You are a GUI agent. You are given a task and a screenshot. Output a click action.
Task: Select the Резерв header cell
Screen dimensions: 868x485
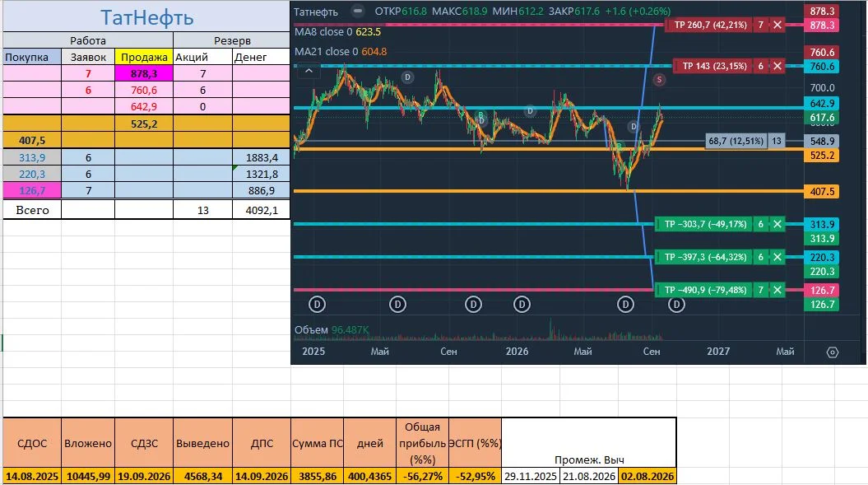pyautogui.click(x=232, y=40)
